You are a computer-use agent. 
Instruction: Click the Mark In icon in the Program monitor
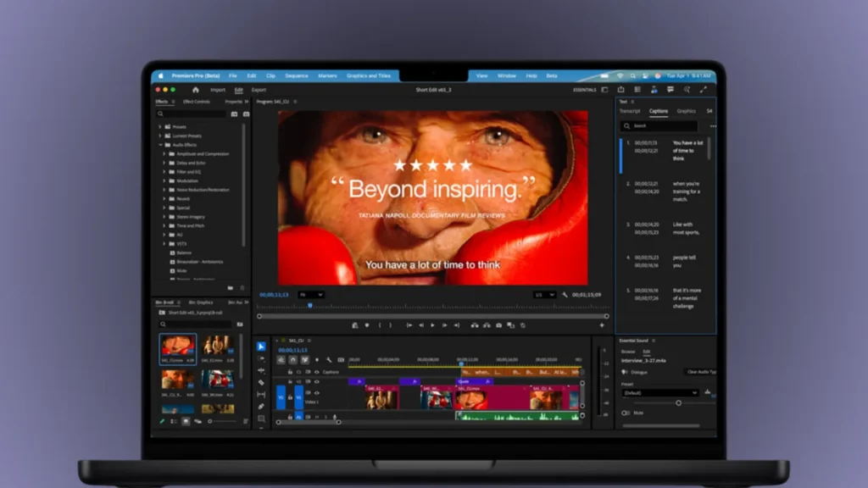380,324
